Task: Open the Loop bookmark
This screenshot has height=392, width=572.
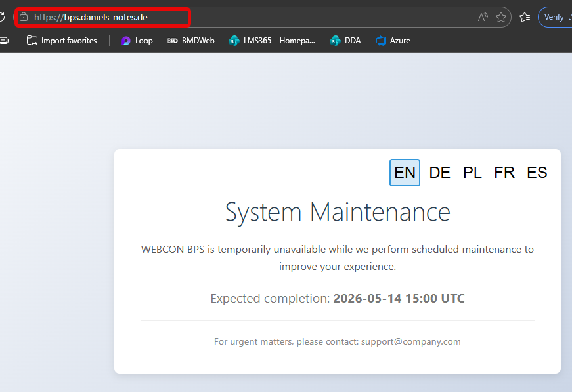Action: [137, 41]
